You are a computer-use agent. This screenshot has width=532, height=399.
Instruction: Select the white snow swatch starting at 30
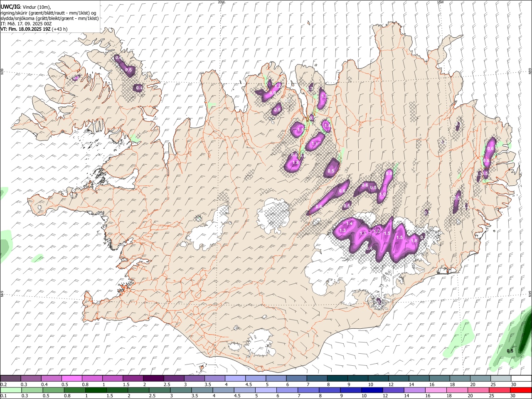(x=521, y=379)
